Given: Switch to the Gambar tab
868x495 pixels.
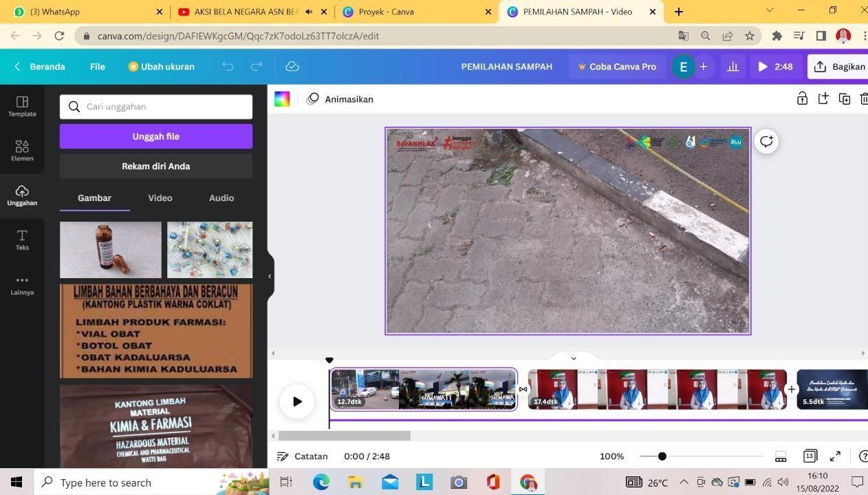Looking at the screenshot, I should coord(94,198).
